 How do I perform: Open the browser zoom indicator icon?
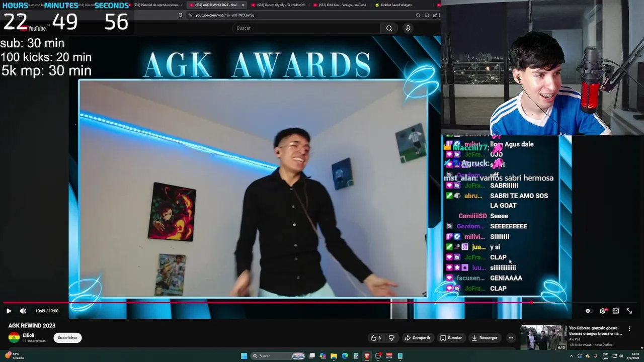click(x=418, y=15)
